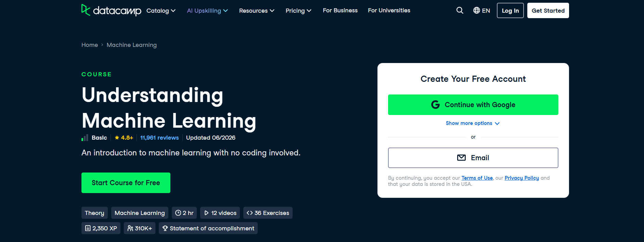The image size is (644, 242).
Task: Click the clock icon beside 2 hr
Action: pyautogui.click(x=178, y=213)
